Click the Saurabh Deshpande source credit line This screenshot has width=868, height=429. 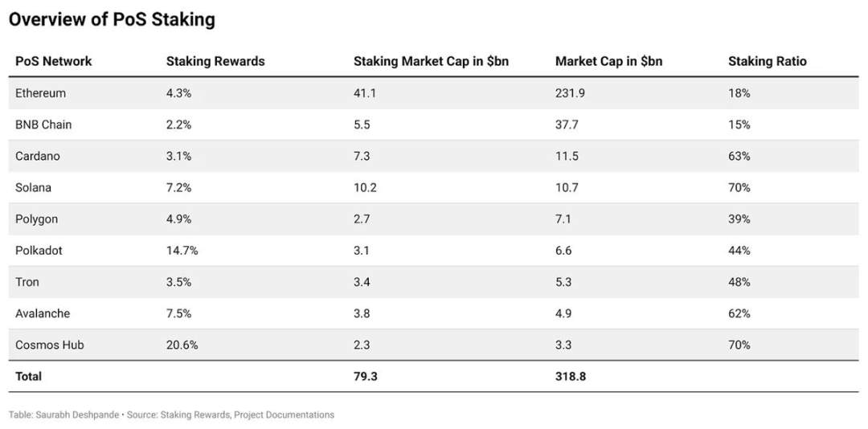[171, 415]
